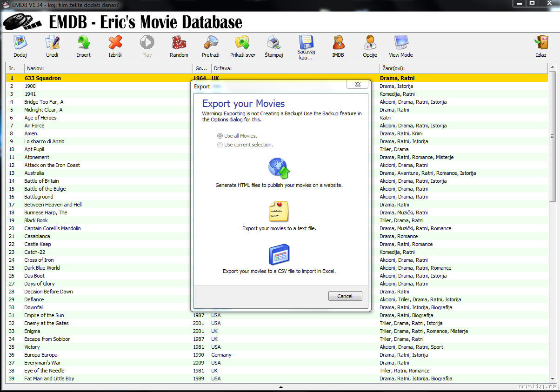Delete movie with Izbriši red X

click(115, 43)
